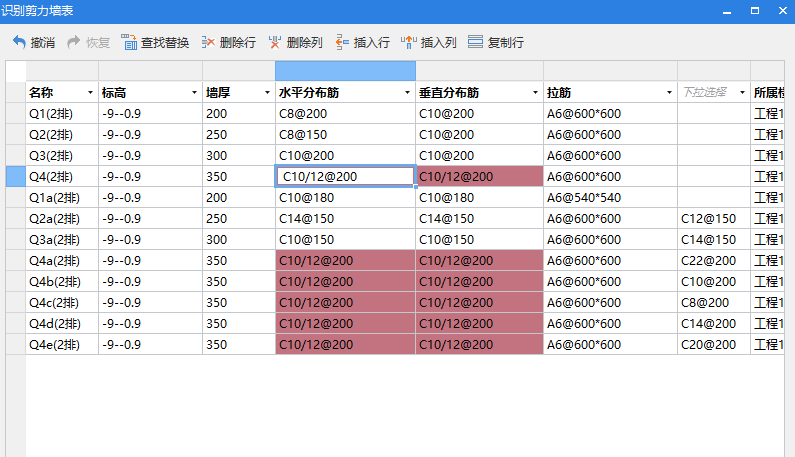Image resolution: width=795 pixels, height=457 pixels.
Task: Open the 垂直分布筋 column dropdown arrow
Action: tap(535, 92)
